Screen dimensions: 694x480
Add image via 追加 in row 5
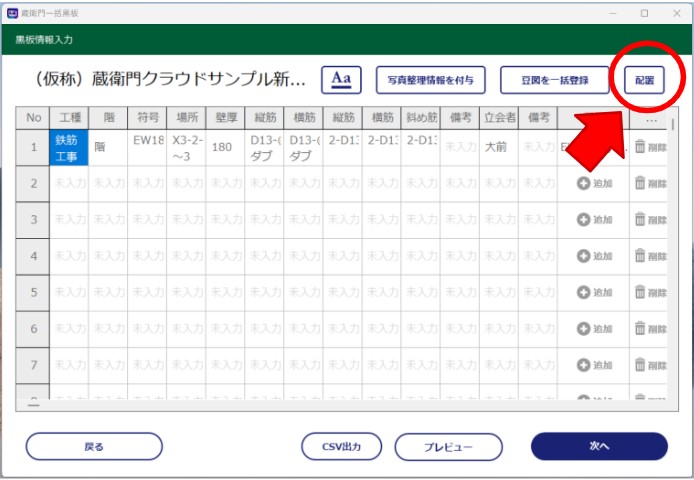point(594,292)
